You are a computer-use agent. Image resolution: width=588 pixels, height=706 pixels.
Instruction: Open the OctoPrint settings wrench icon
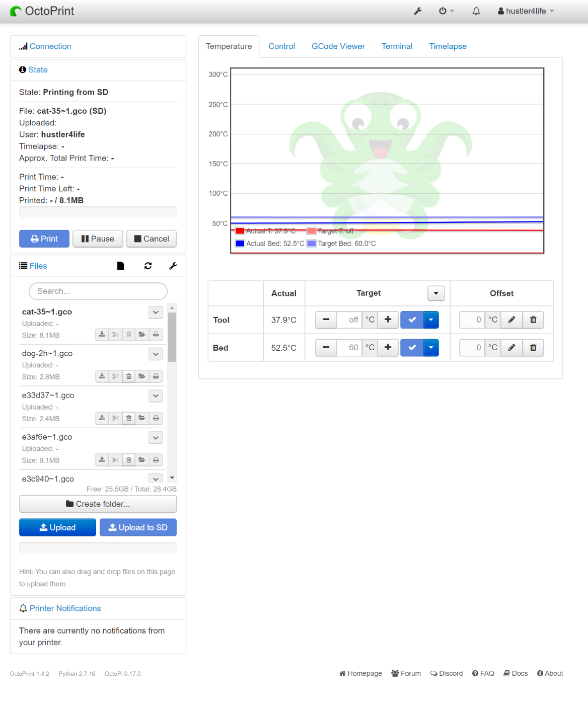(x=417, y=11)
